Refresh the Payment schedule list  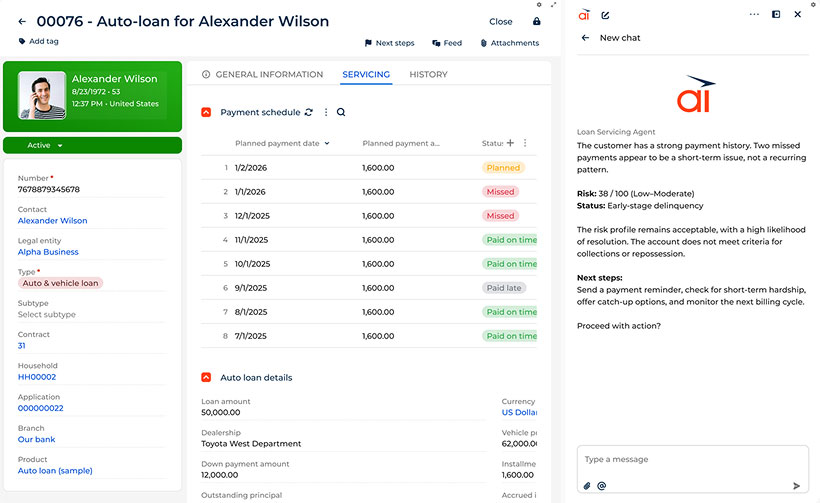tap(309, 113)
